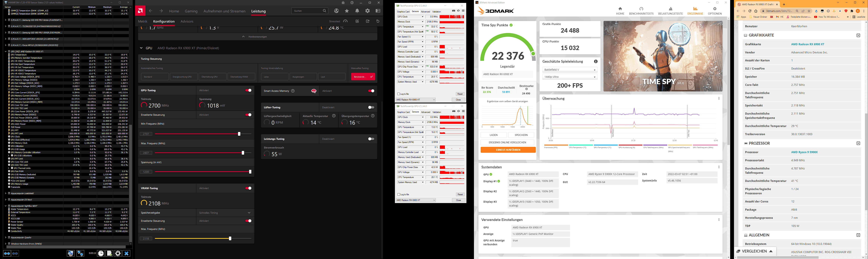Open favorites star icon in AMD Software
868x259 pixels.
(x=347, y=11)
